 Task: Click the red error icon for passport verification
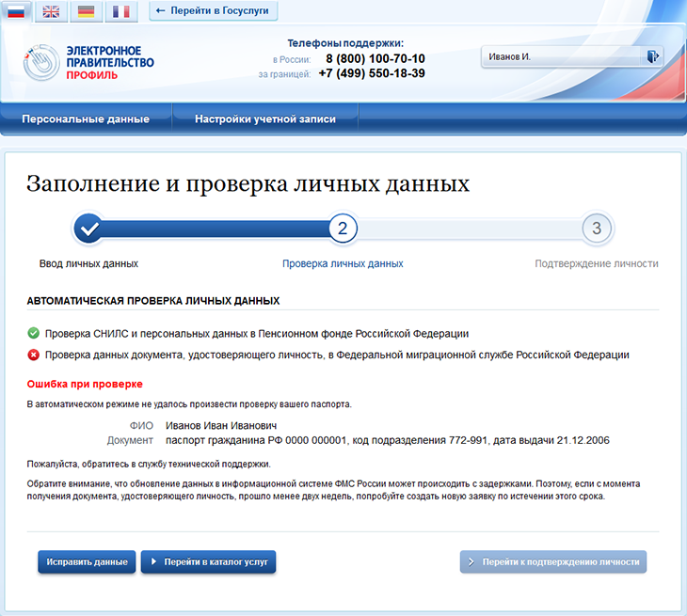(x=33, y=355)
